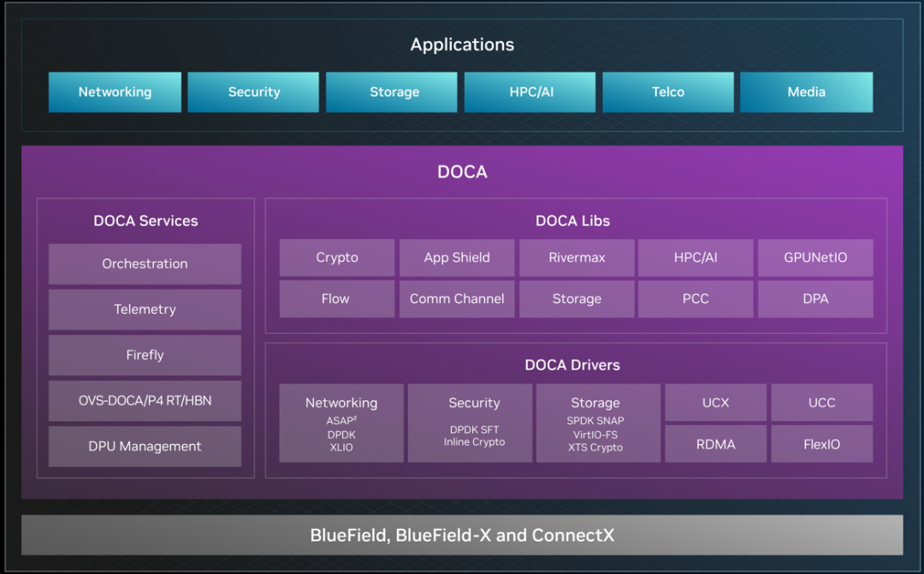The height and width of the screenshot is (574, 924).
Task: Click the Security box under Applications
Action: click(253, 92)
